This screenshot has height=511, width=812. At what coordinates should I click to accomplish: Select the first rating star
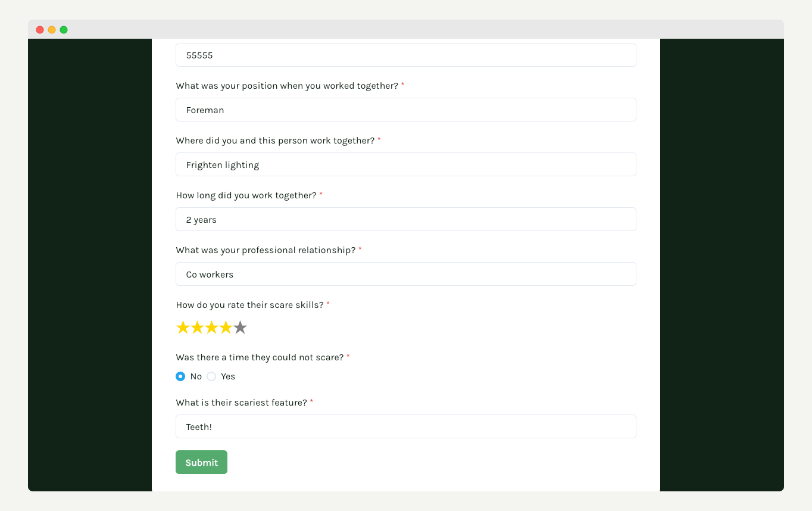(x=183, y=328)
